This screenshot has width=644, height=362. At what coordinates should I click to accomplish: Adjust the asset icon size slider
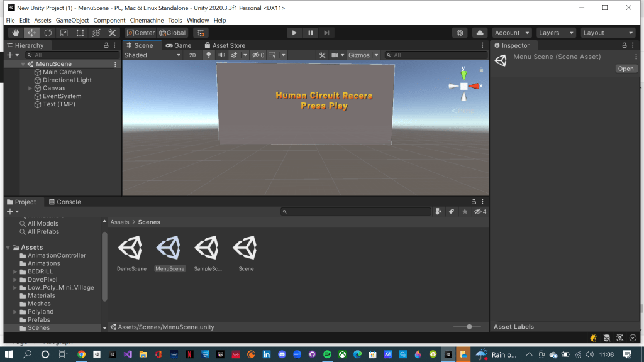click(x=469, y=327)
